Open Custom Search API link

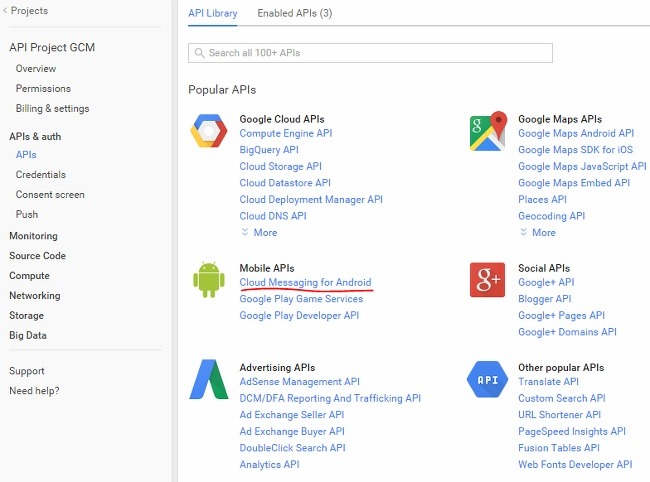(562, 399)
